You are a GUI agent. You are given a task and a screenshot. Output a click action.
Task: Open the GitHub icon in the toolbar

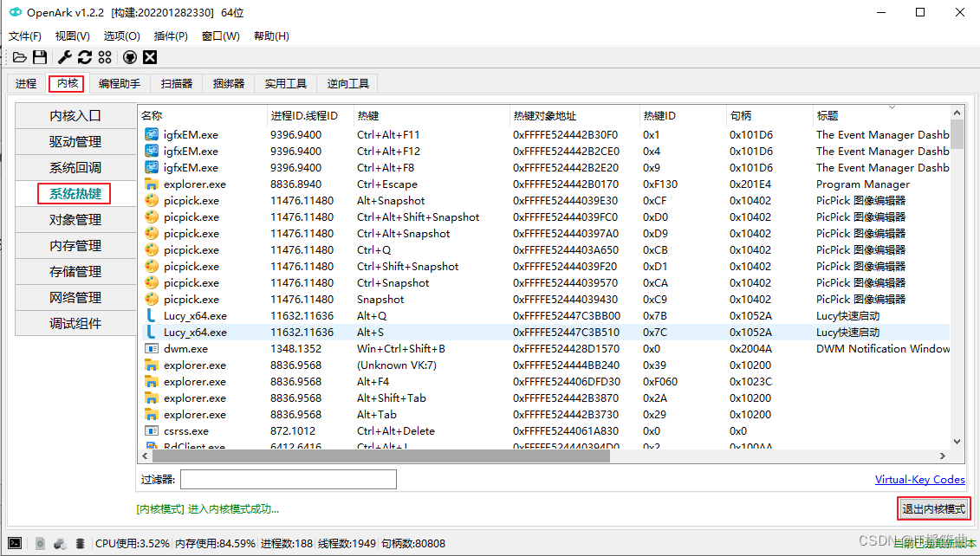tap(129, 57)
